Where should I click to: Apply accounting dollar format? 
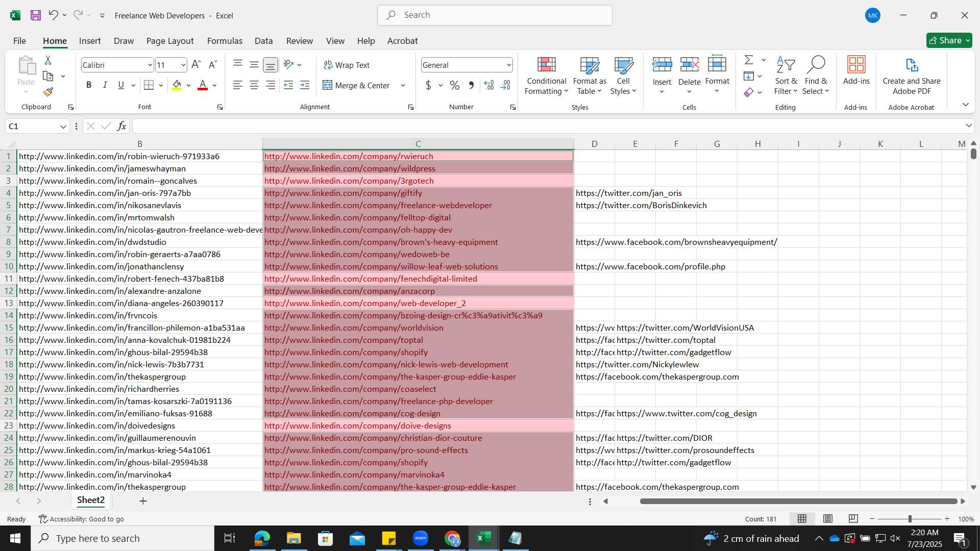[428, 85]
